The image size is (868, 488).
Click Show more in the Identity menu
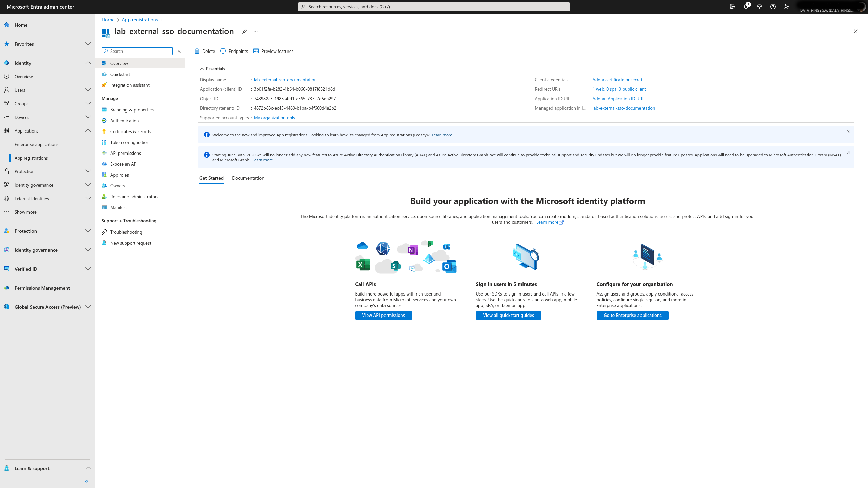pos(25,212)
